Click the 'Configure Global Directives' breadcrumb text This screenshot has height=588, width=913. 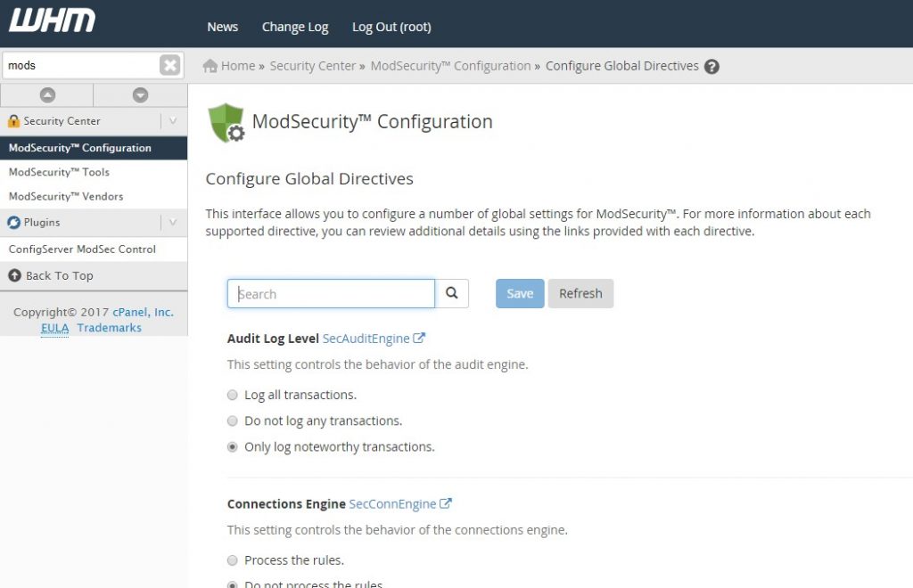(621, 66)
